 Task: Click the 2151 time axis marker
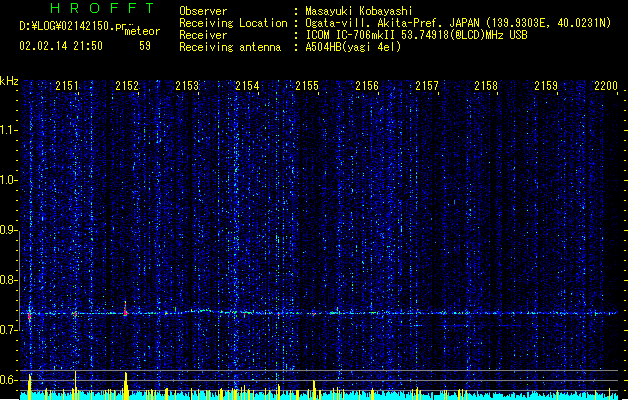point(67,86)
